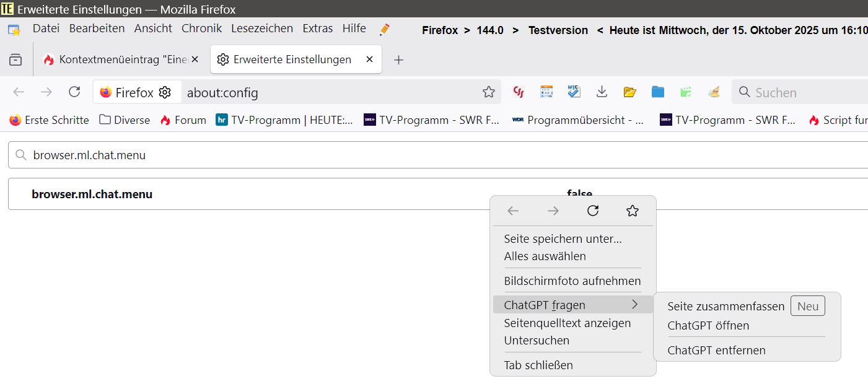
Task: Open the Downloads panel icon
Action: click(602, 92)
